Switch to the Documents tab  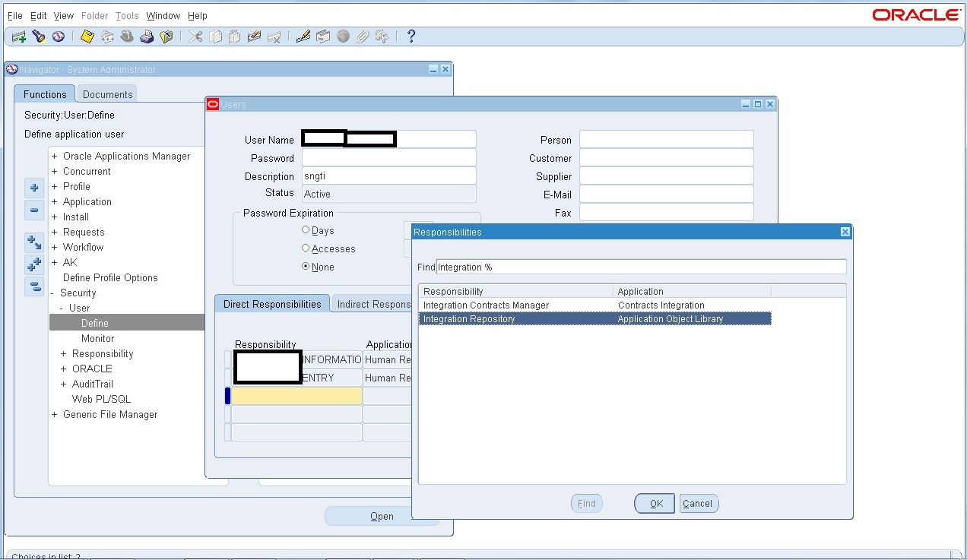106,94
